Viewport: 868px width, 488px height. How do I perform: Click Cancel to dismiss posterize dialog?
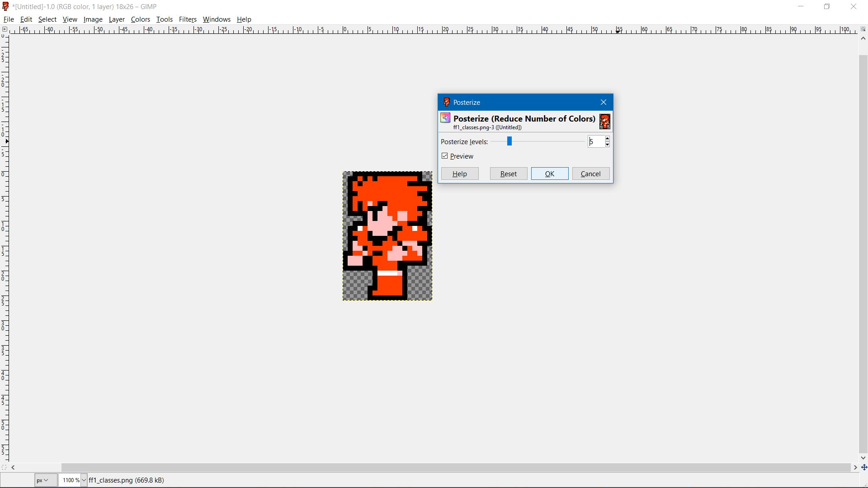coord(590,174)
